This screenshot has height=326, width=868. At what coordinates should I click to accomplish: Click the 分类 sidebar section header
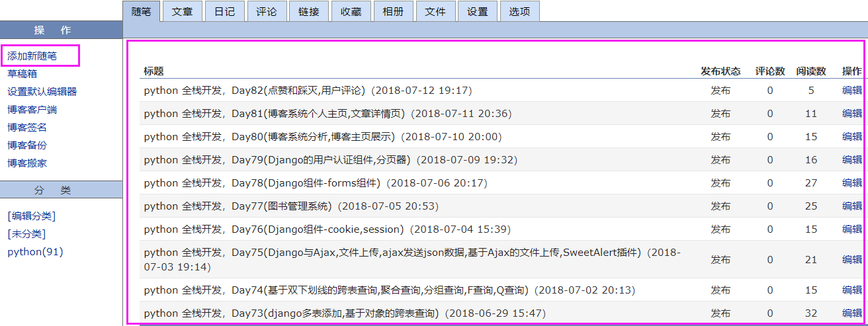61,190
